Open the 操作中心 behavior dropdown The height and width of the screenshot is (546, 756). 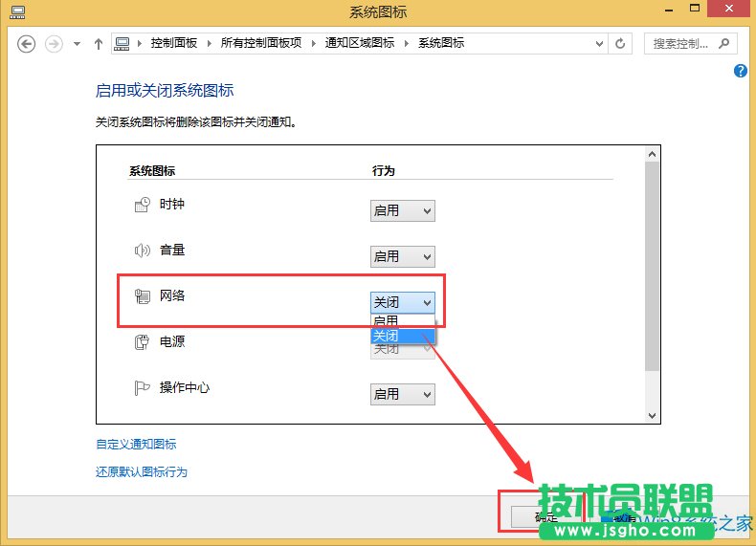403,394
